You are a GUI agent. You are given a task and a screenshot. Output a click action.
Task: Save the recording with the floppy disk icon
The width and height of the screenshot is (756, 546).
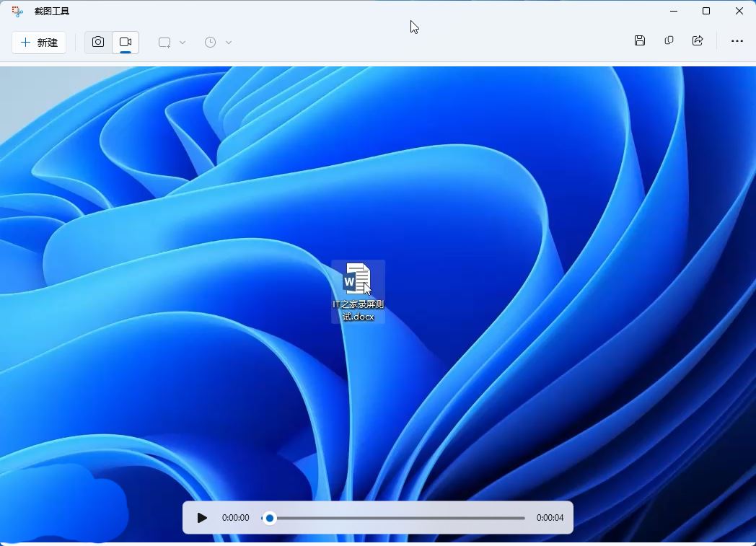[640, 41]
